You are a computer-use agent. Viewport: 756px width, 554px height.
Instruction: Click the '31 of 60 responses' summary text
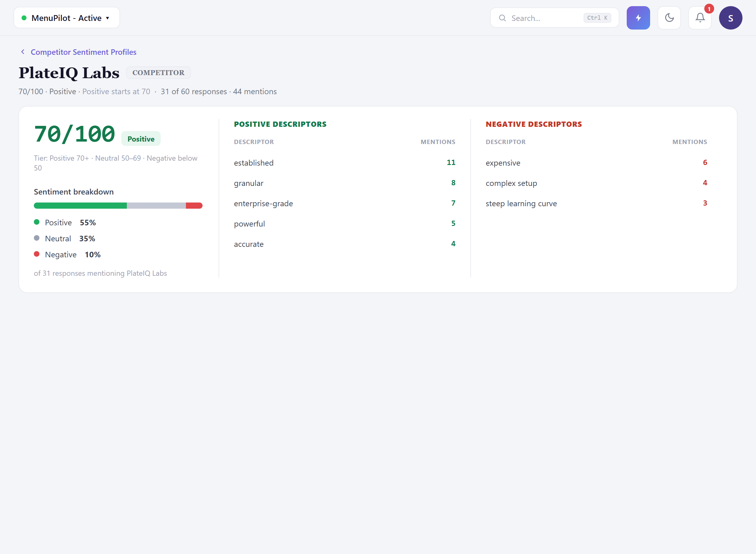194,91
